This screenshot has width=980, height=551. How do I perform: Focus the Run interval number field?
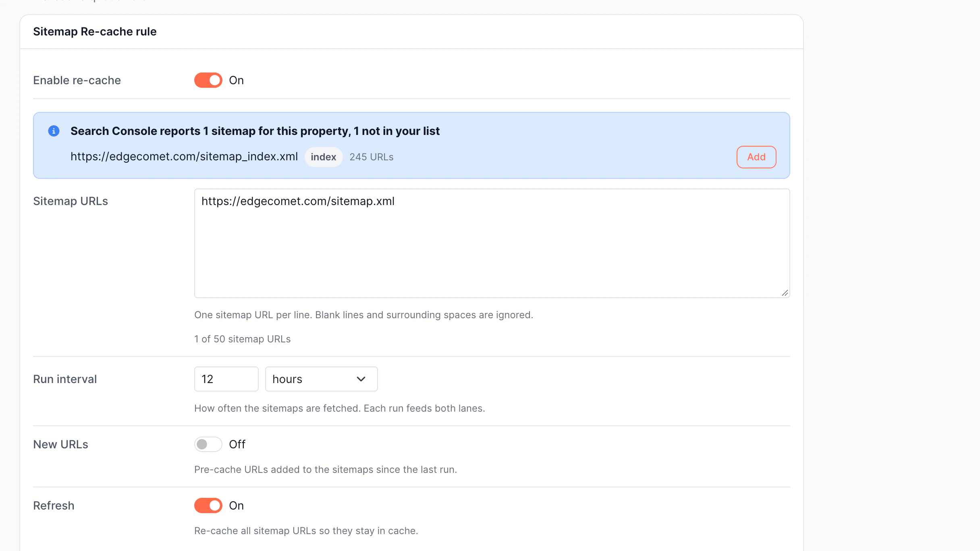[226, 379]
